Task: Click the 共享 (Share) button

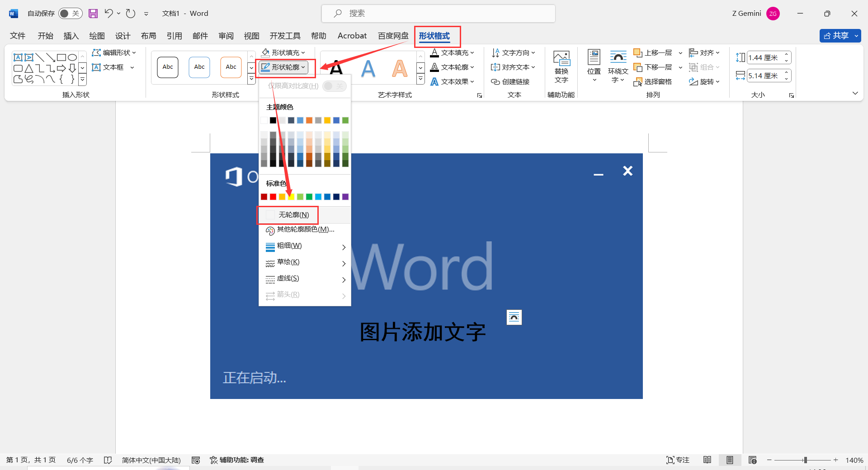Action: point(840,35)
